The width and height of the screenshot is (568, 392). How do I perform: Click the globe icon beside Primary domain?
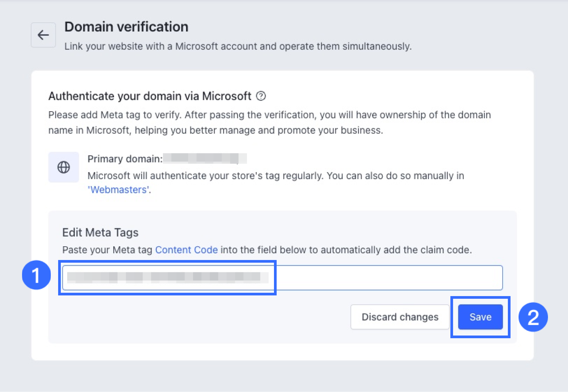tap(63, 167)
